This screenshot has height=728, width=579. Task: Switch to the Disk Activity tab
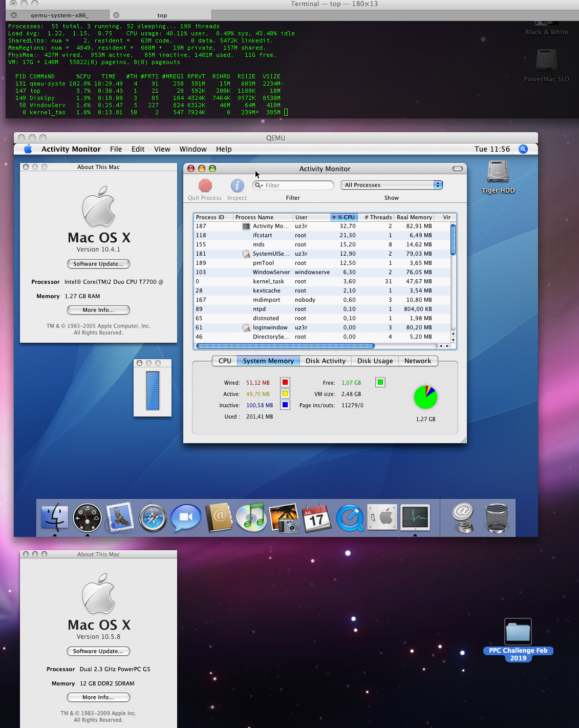[x=326, y=361]
